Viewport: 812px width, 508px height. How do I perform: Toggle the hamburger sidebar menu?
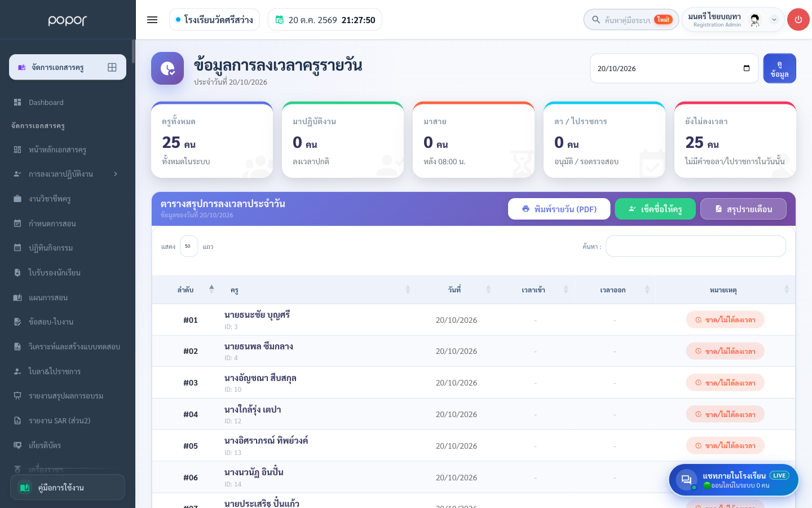152,20
